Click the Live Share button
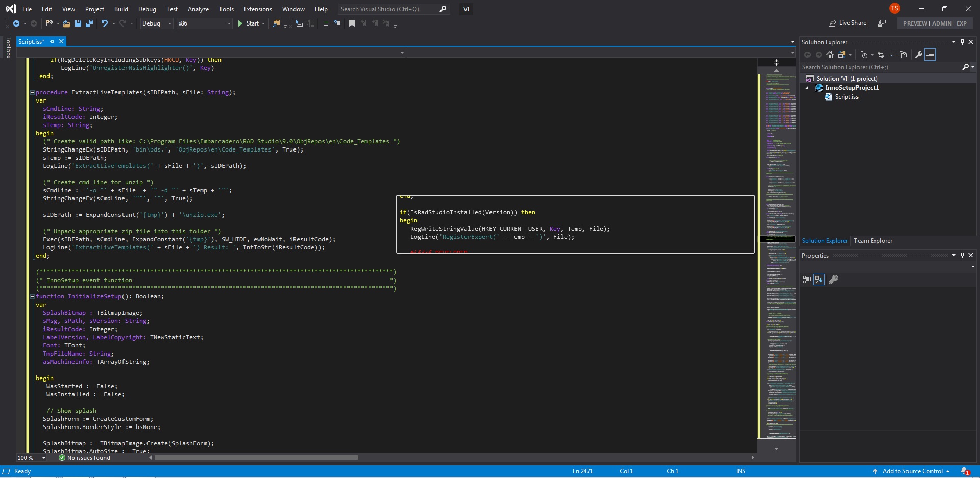Screen dimensions: 980x478 tap(847, 23)
